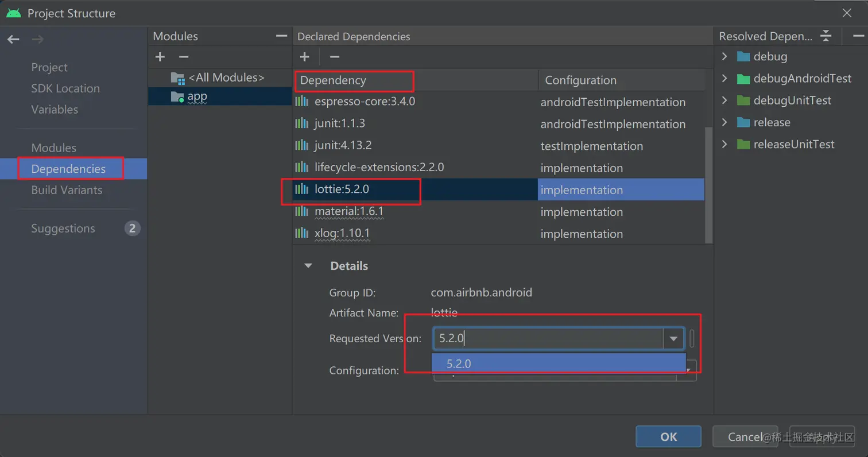
Task: Click the releaseUnitTest folder icon
Action: point(743,144)
